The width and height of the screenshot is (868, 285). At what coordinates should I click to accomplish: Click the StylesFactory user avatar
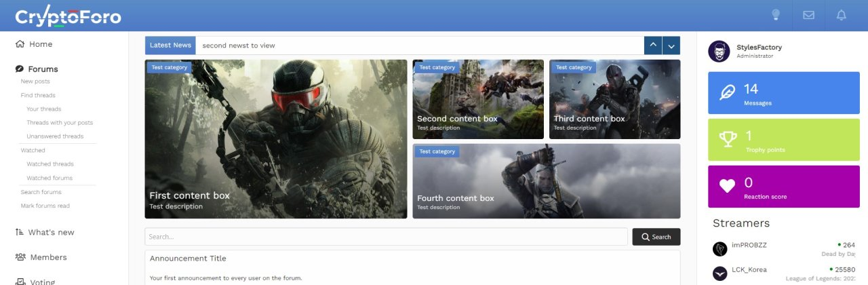tap(719, 52)
